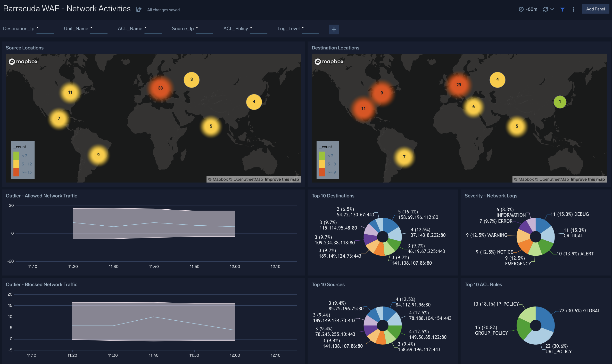Screen dimensions: 612x364
Task: Click the Add Panel button
Action: click(x=595, y=9)
